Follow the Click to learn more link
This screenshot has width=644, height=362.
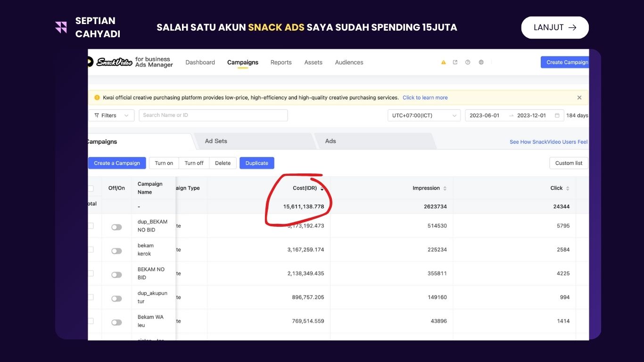pyautogui.click(x=425, y=98)
